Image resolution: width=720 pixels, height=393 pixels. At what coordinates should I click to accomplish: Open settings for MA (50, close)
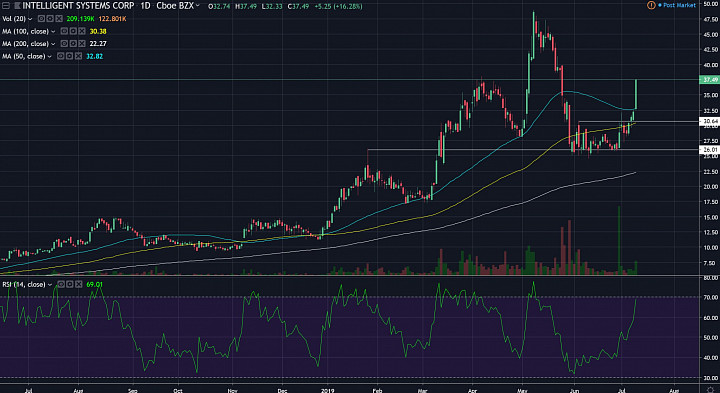click(x=69, y=56)
